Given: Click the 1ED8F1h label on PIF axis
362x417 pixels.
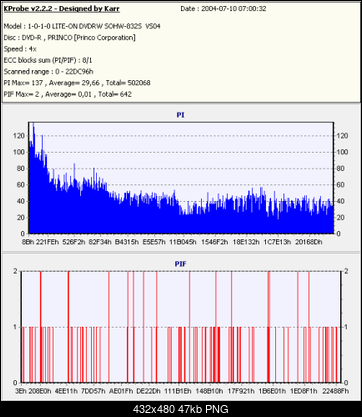Looking at the screenshot, I should (303, 391).
